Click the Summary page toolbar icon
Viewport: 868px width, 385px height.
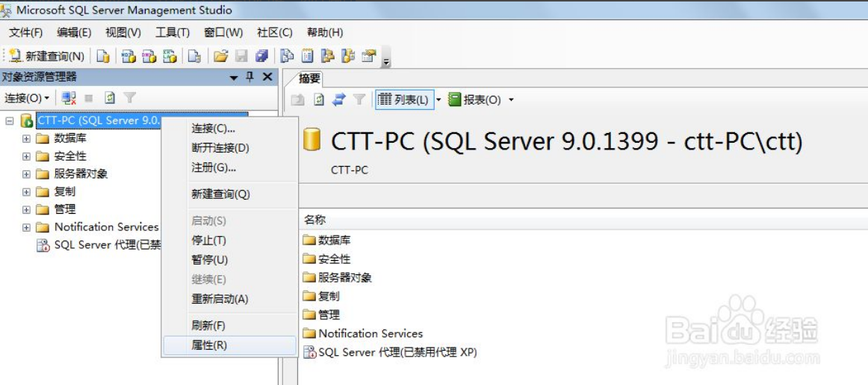(x=307, y=56)
